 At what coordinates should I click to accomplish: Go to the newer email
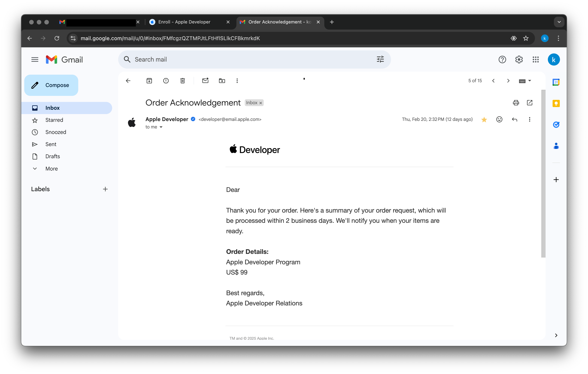pos(493,81)
